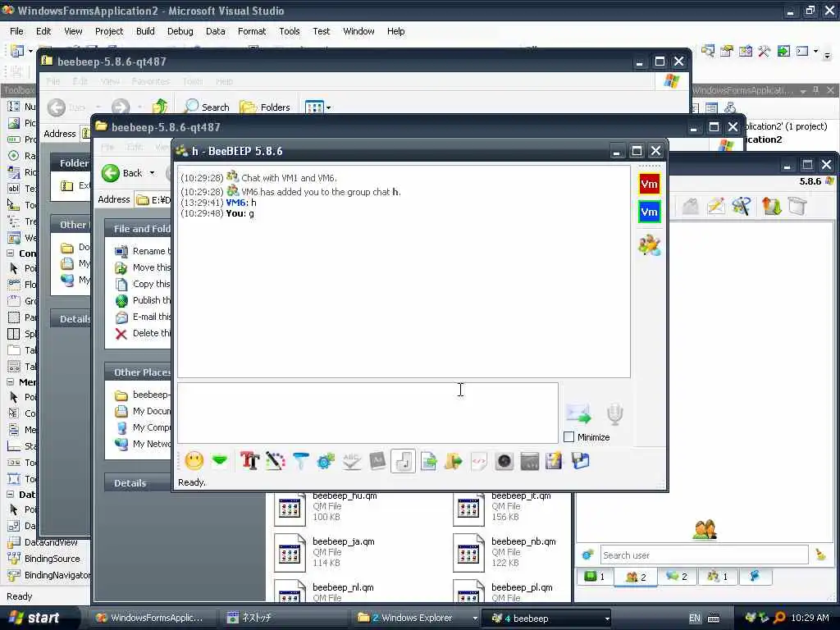Open the Window menu in Visual Studio
The height and width of the screenshot is (630, 840).
(x=358, y=31)
